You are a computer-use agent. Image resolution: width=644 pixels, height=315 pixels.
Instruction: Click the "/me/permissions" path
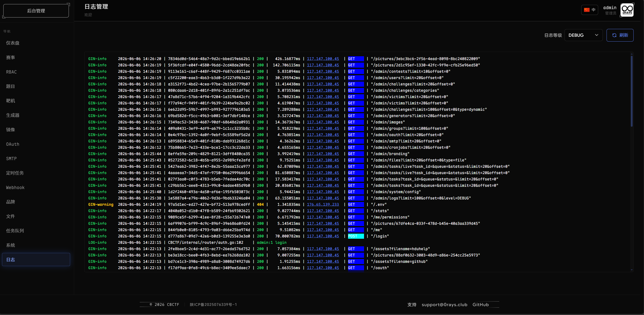[390, 217]
